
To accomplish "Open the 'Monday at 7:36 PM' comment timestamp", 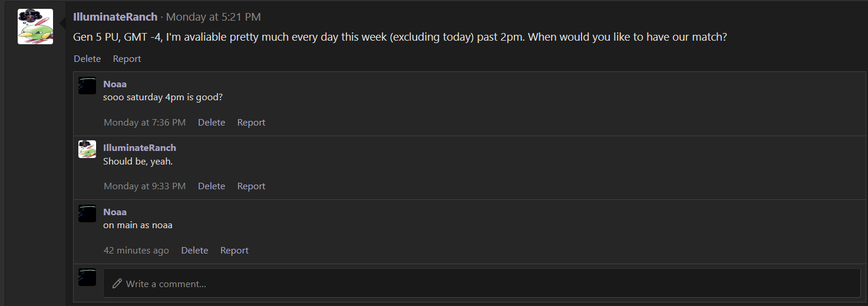I will [144, 123].
